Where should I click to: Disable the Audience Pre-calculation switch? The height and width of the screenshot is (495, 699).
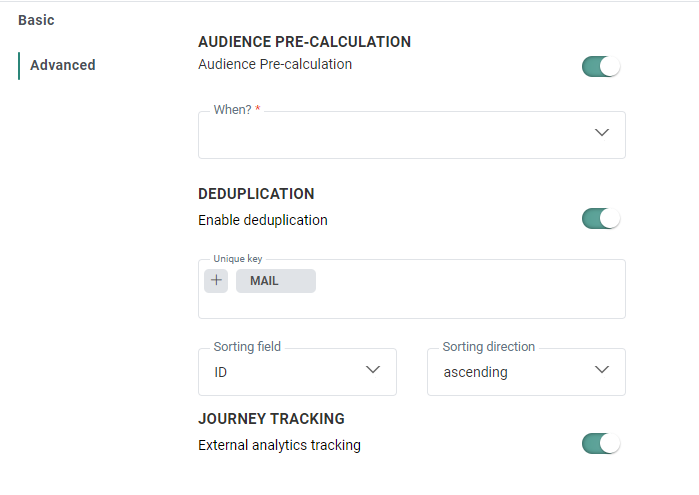coord(601,67)
